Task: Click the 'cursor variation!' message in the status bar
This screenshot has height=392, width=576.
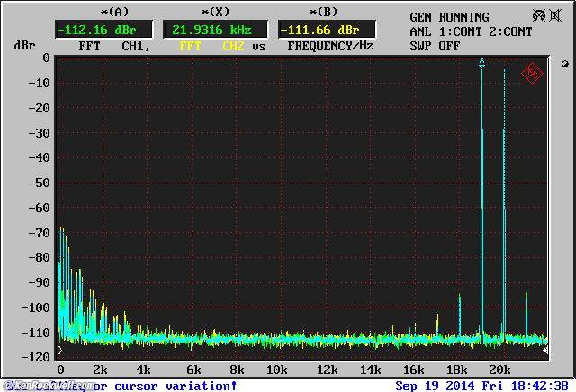Action: point(175,386)
